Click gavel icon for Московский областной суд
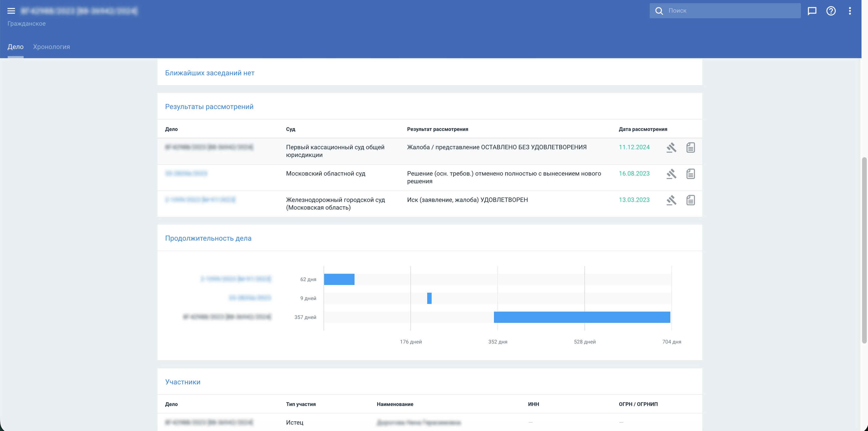Screen dimensions: 868x431 coord(671,174)
